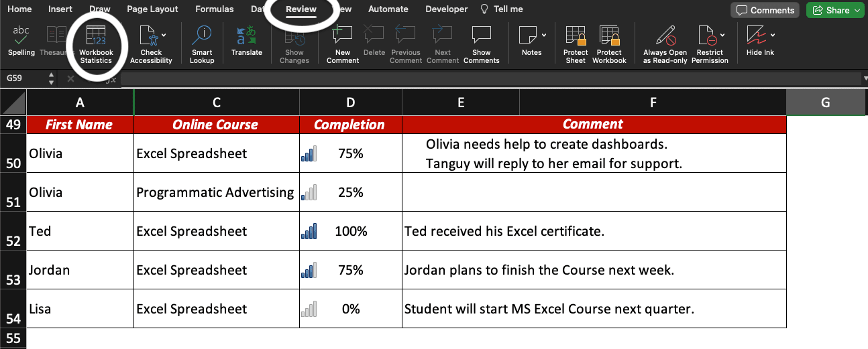
Task: Open the Page Layout tab
Action: [x=152, y=9]
